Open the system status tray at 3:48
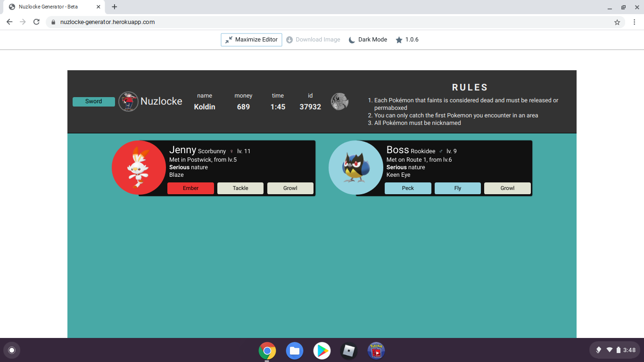 [615, 350]
